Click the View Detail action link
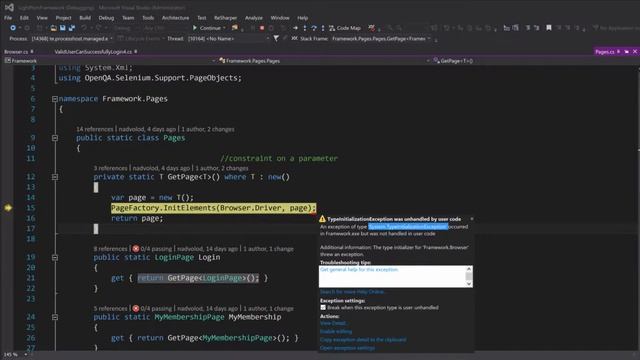This screenshot has width=640, height=360. (333, 323)
